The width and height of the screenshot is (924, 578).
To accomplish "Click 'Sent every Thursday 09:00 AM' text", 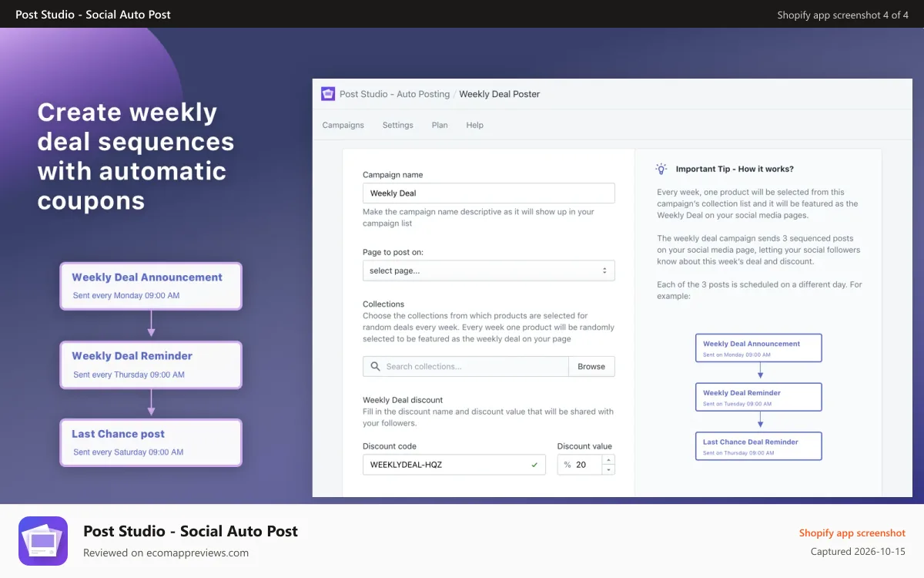I will pos(129,375).
